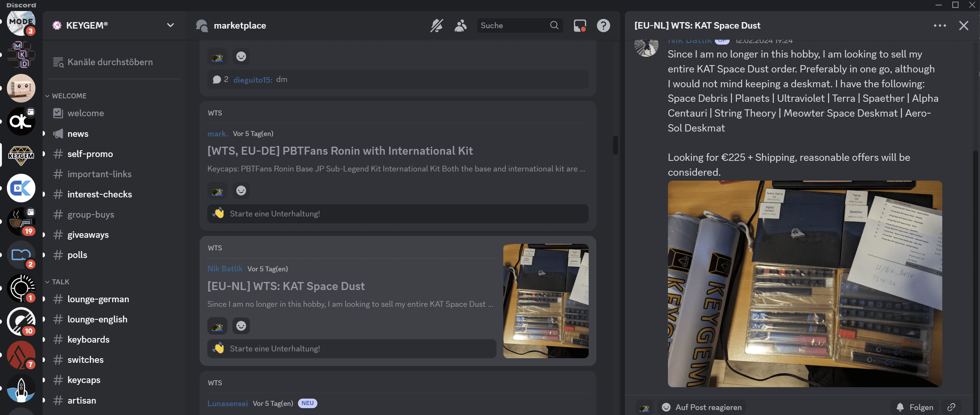Start conversation on KAT Space Dust post

(352, 349)
